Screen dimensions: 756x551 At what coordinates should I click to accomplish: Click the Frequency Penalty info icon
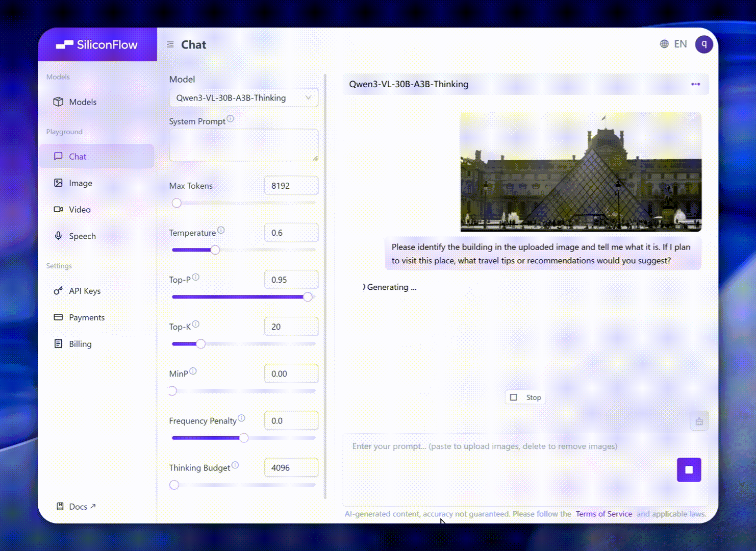(242, 418)
